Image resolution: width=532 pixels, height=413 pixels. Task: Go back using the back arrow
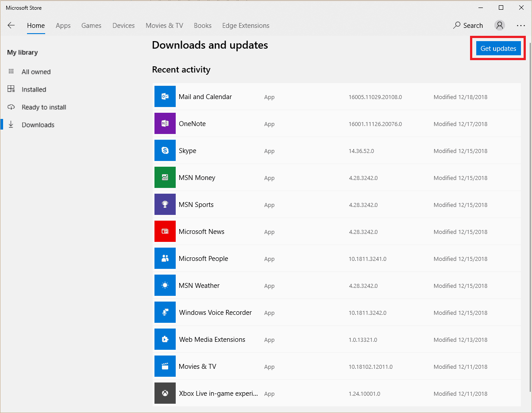11,25
